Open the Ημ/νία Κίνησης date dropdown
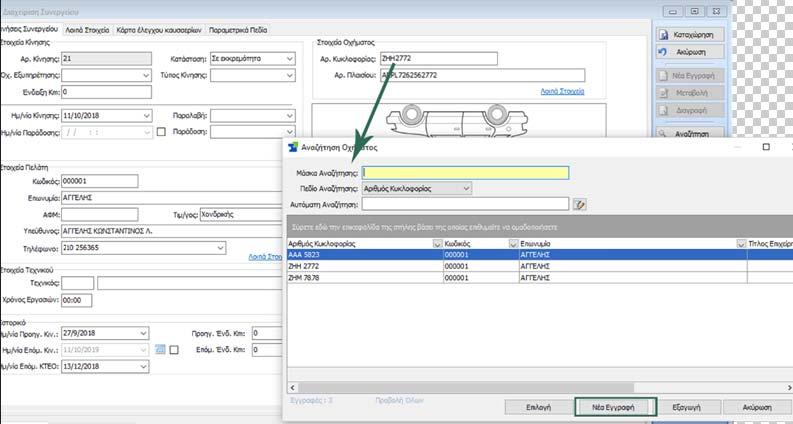Viewport: 793px width, 424px height. (146, 115)
